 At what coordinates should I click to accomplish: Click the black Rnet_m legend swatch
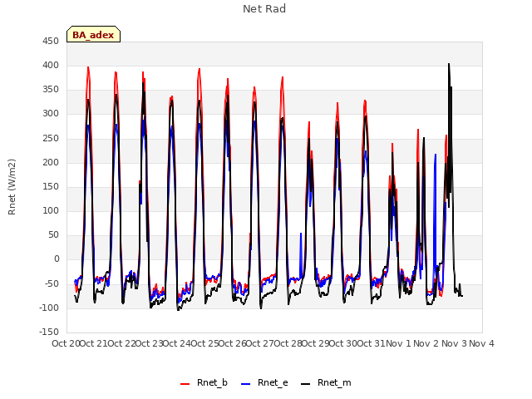pyautogui.click(x=305, y=384)
